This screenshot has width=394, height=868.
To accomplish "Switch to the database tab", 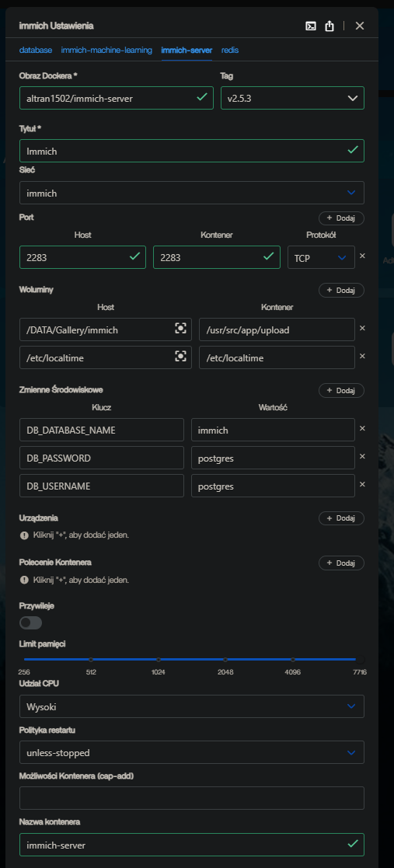I will click(36, 50).
